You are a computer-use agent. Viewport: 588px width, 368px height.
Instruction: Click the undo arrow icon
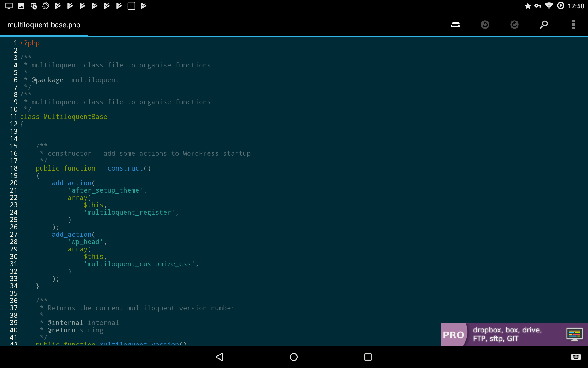[485, 25]
